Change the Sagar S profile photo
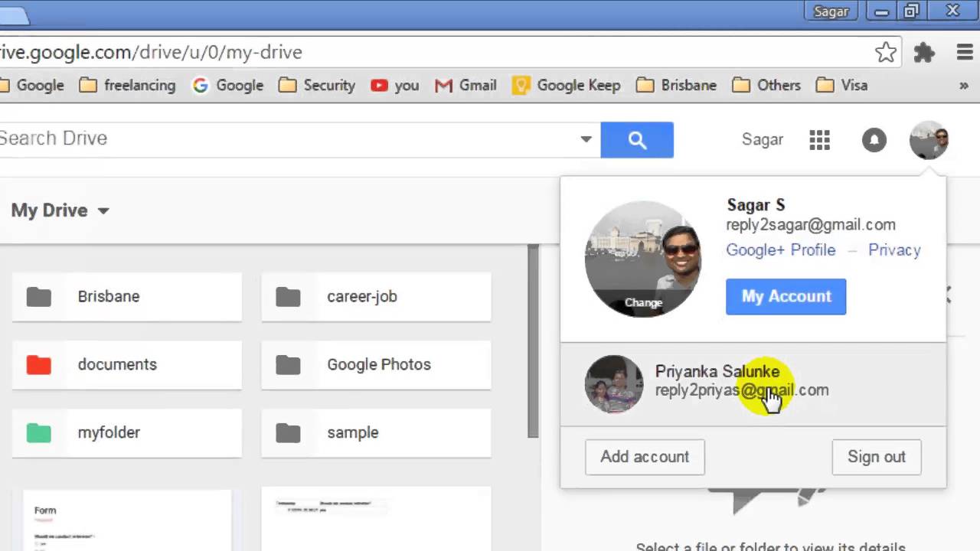Viewport: 980px width, 551px height. point(643,302)
